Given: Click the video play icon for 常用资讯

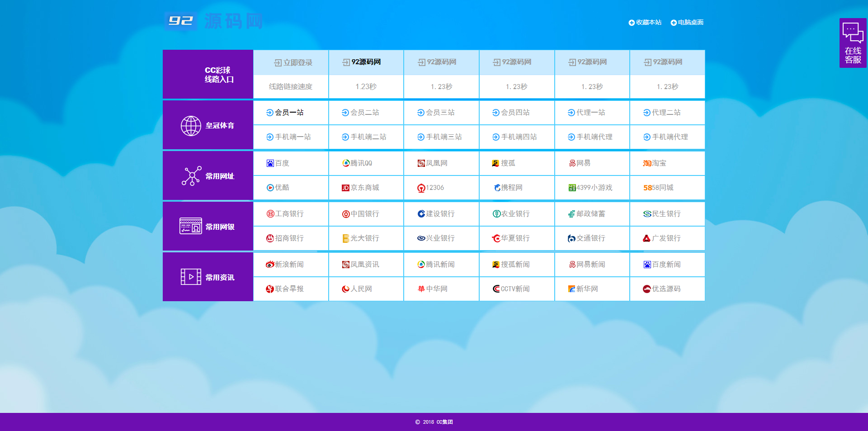Looking at the screenshot, I should [191, 277].
